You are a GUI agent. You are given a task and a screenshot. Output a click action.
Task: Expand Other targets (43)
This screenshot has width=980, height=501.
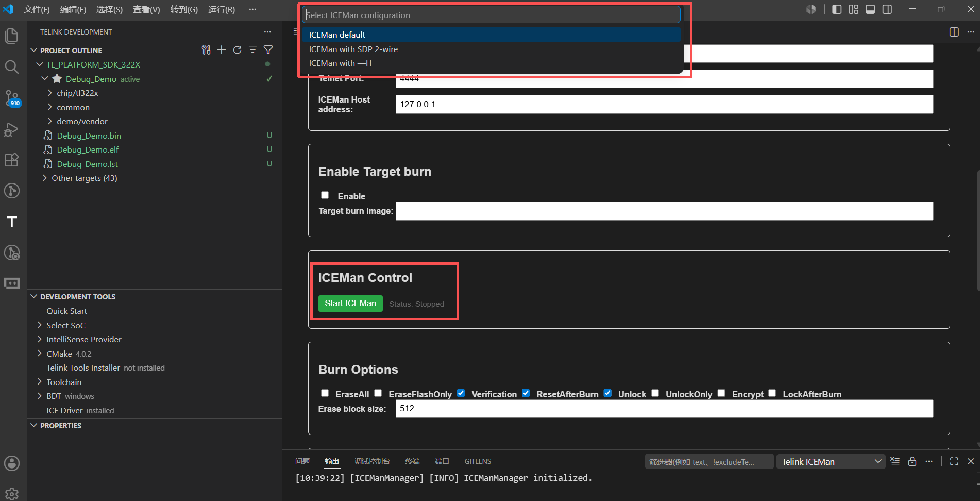pyautogui.click(x=45, y=178)
